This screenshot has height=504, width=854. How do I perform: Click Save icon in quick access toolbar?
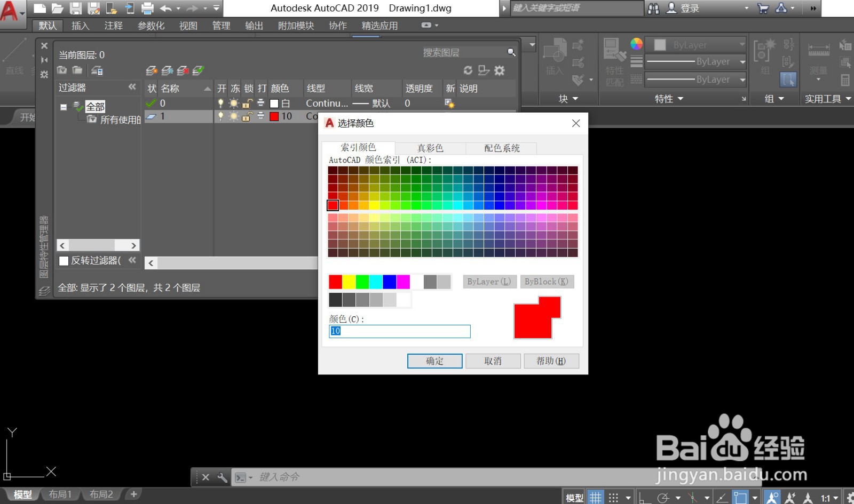coord(76,8)
